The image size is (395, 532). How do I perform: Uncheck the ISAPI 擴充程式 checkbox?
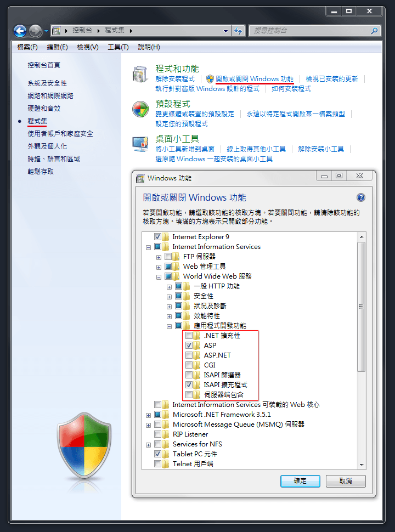(189, 385)
